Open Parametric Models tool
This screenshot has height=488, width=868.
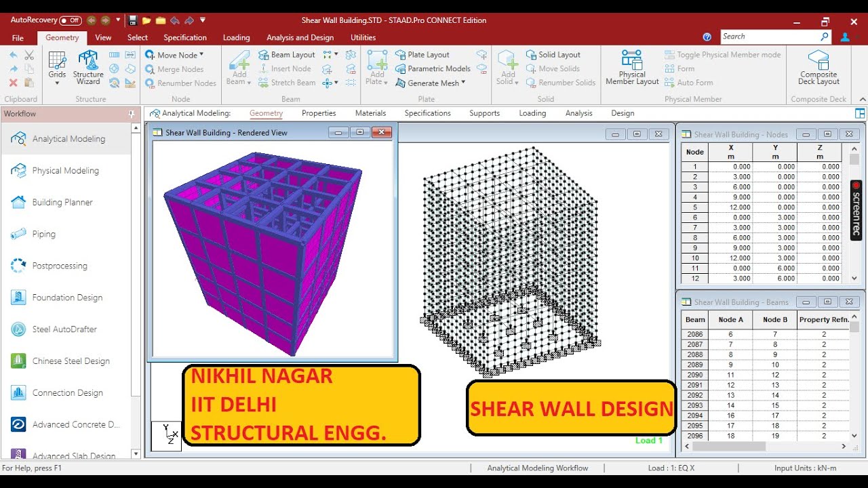click(x=433, y=68)
